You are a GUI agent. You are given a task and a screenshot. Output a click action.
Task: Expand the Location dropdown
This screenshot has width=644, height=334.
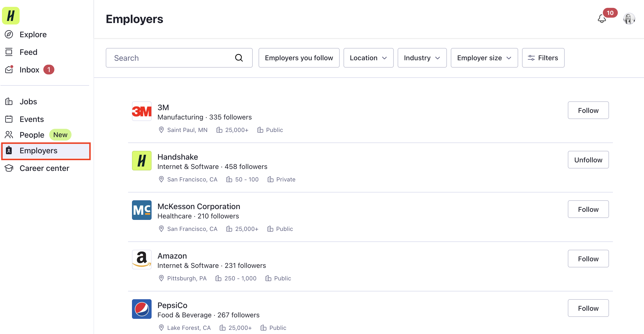(369, 58)
